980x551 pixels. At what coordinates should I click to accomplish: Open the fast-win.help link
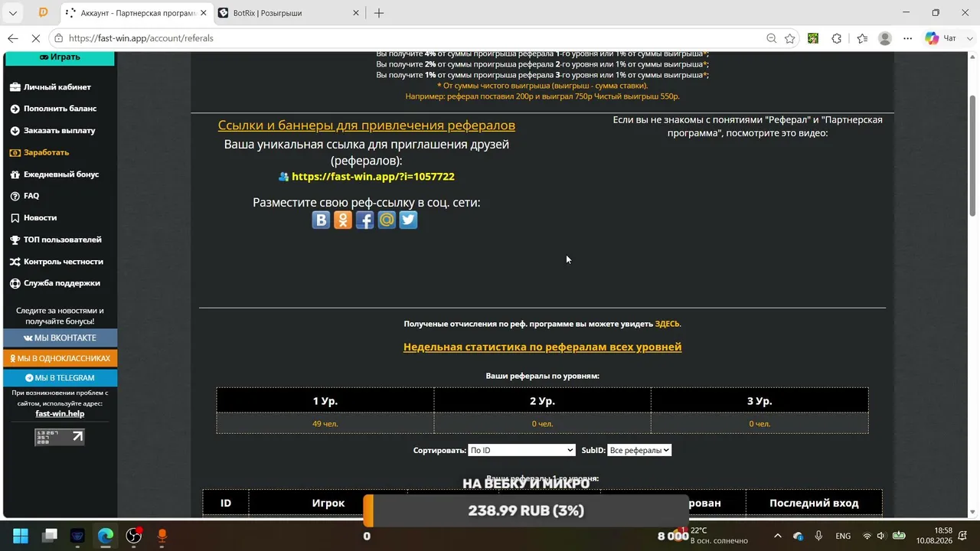click(x=60, y=414)
